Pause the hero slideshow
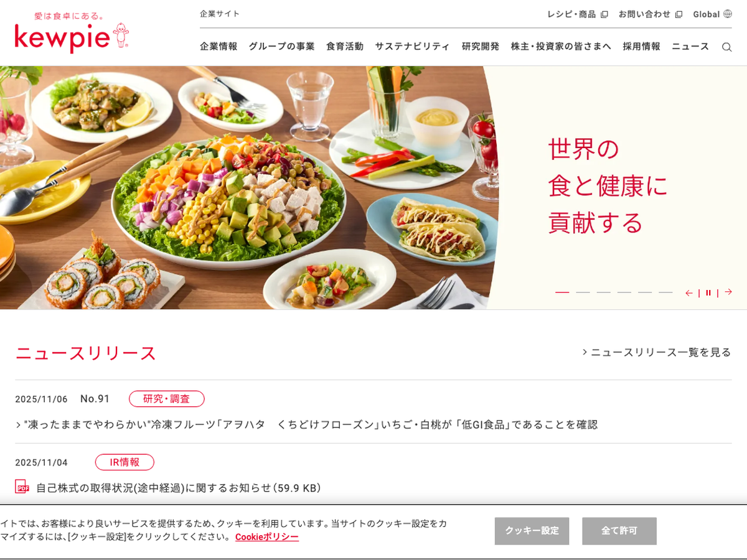 coord(708,292)
